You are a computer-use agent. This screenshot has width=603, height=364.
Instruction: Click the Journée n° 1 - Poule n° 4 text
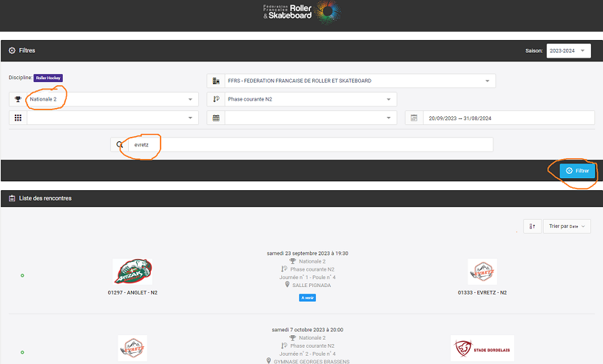307,277
